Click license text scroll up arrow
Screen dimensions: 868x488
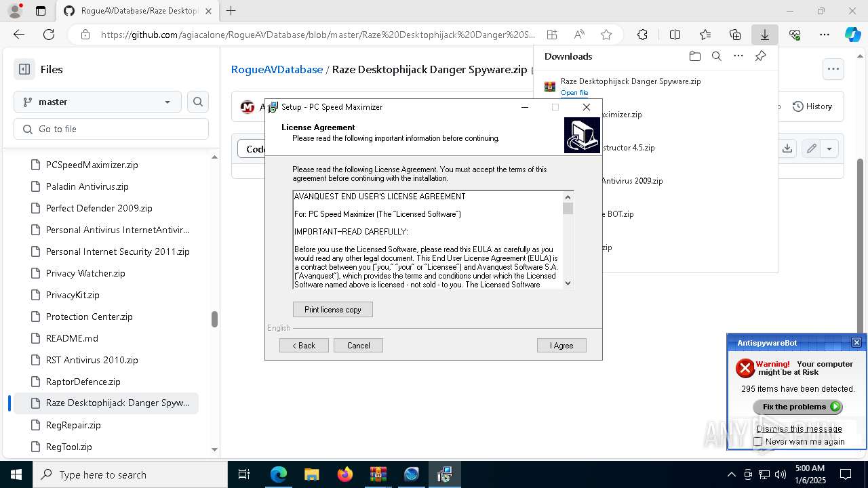pos(568,197)
